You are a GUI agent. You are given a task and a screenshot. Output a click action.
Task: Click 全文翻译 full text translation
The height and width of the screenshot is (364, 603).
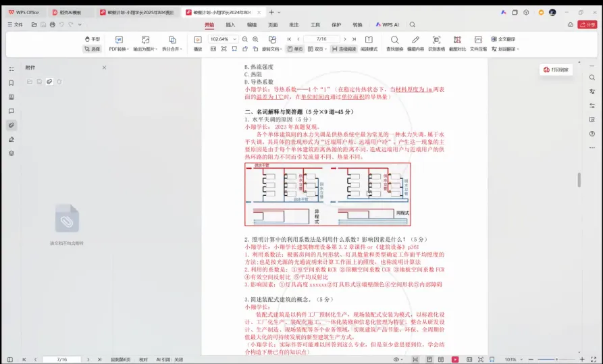503,39
